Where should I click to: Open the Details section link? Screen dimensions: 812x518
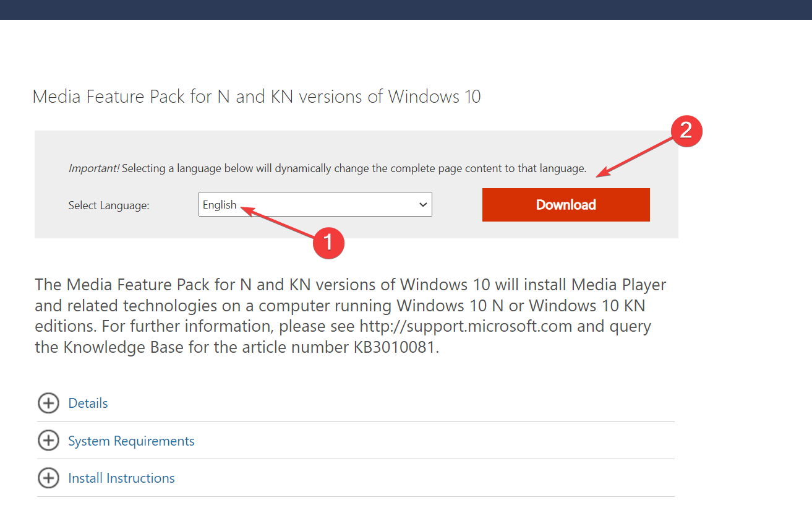click(88, 404)
